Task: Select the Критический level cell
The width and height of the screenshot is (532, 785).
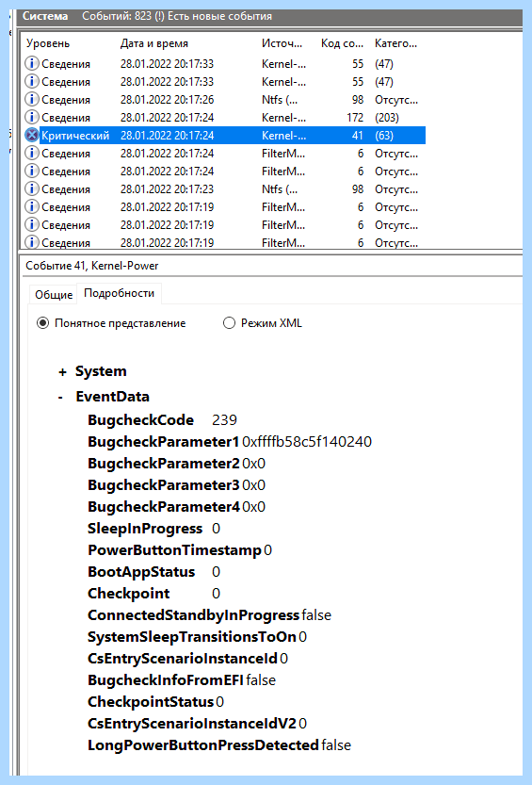Action: tap(75, 136)
